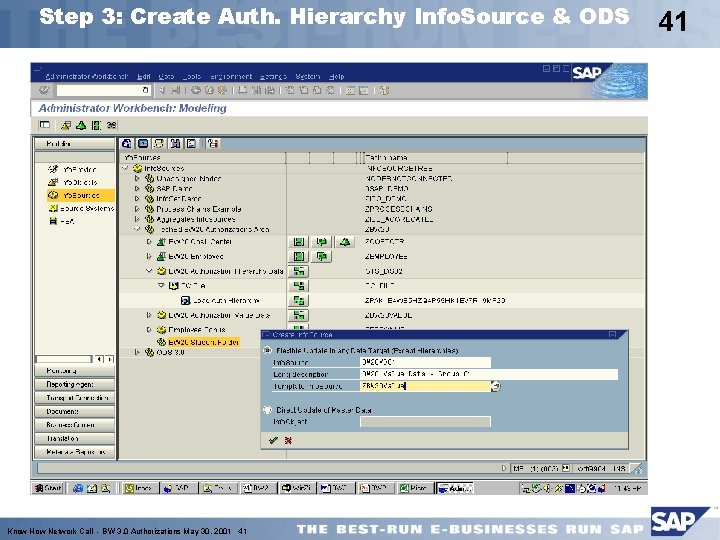Click the yellow Exit icon in the toolbar
Screen dimensions: 720x540
tap(209, 90)
